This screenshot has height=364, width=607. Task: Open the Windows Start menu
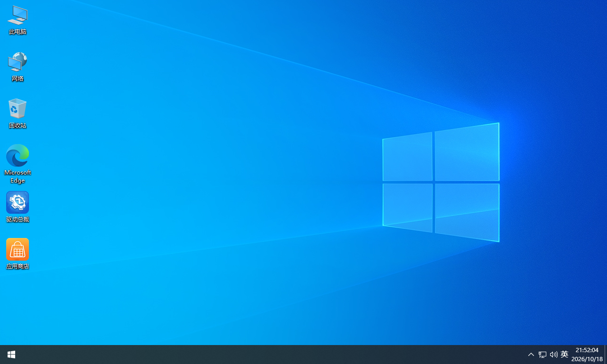[x=11, y=355]
